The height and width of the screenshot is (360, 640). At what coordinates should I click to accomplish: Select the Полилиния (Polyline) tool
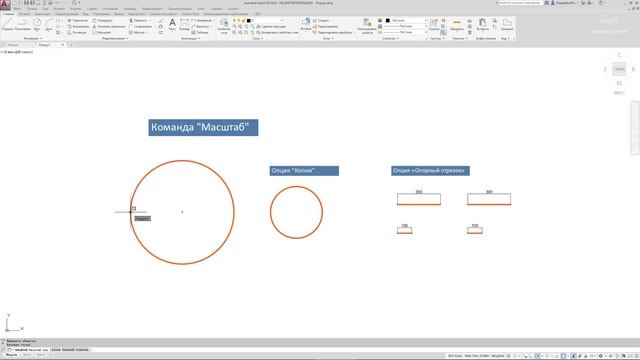(x=22, y=24)
